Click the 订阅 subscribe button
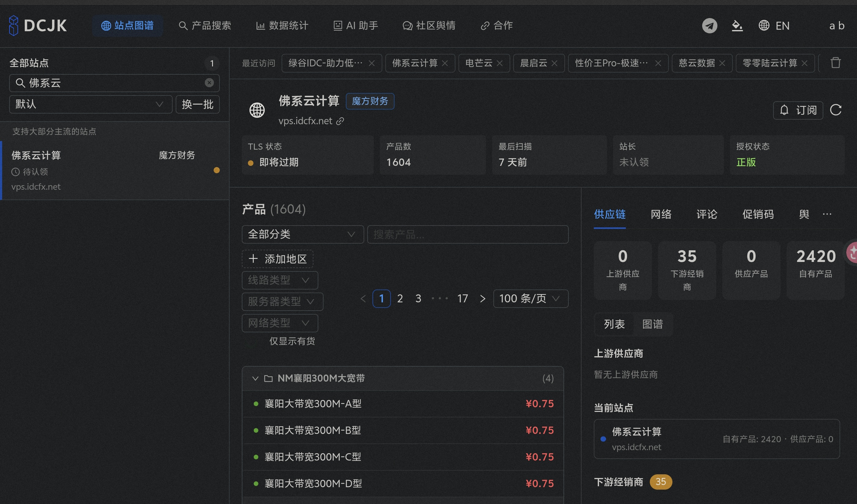The height and width of the screenshot is (504, 857). click(798, 110)
